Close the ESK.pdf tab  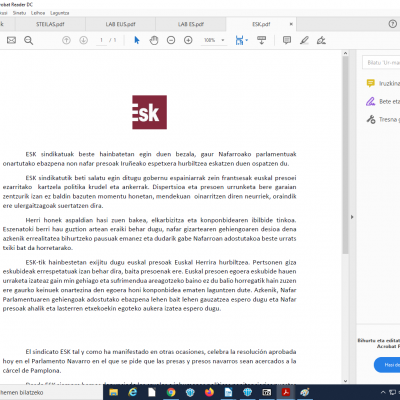[291, 24]
